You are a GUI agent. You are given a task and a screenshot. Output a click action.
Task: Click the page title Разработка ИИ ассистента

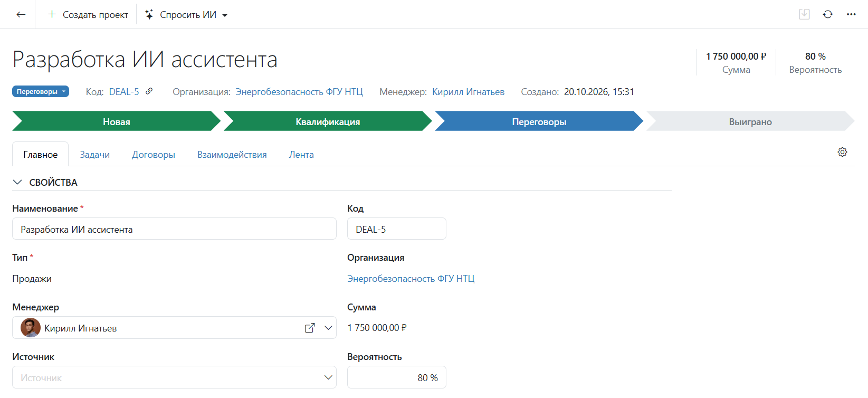point(145,59)
